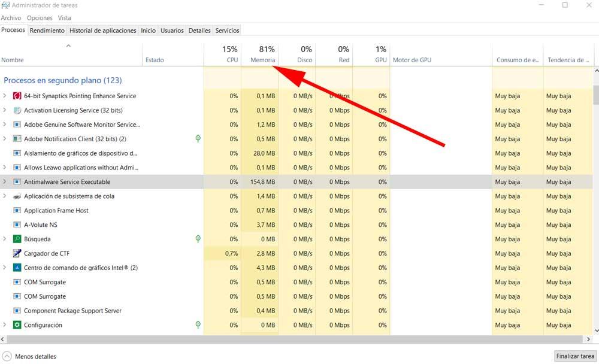
Task: Sort by the Red column header
Action: [x=334, y=54]
